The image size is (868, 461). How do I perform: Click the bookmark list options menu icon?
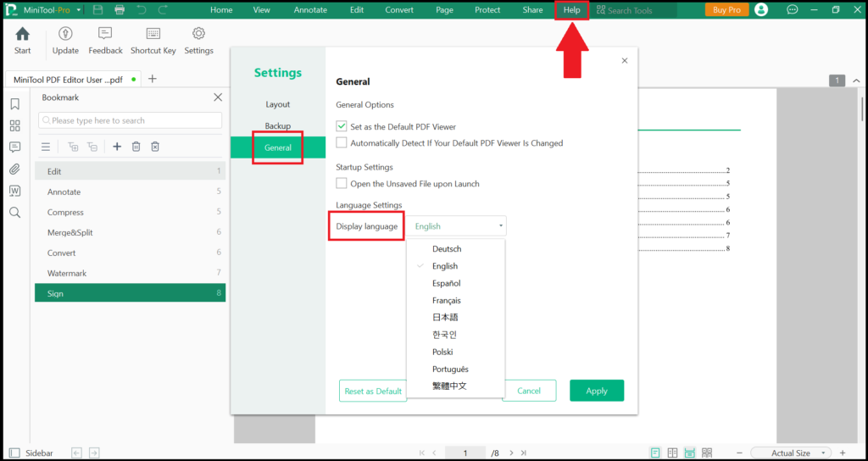pos(46,147)
